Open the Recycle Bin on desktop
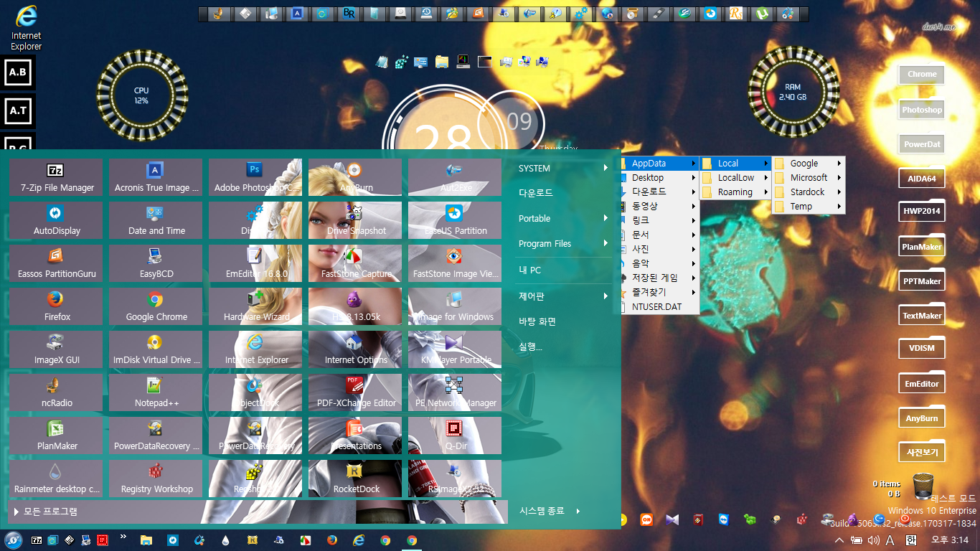This screenshot has height=551, width=980. pyautogui.click(x=924, y=486)
